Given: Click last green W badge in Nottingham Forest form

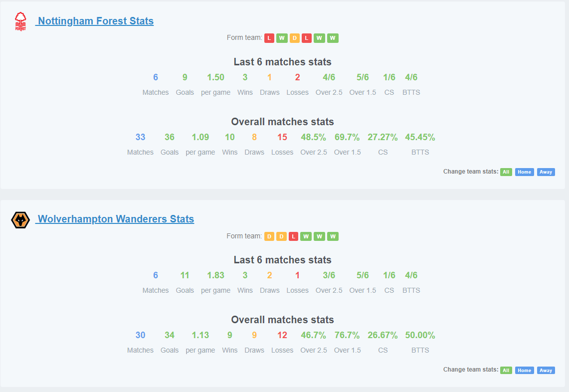Looking at the screenshot, I should [x=333, y=38].
